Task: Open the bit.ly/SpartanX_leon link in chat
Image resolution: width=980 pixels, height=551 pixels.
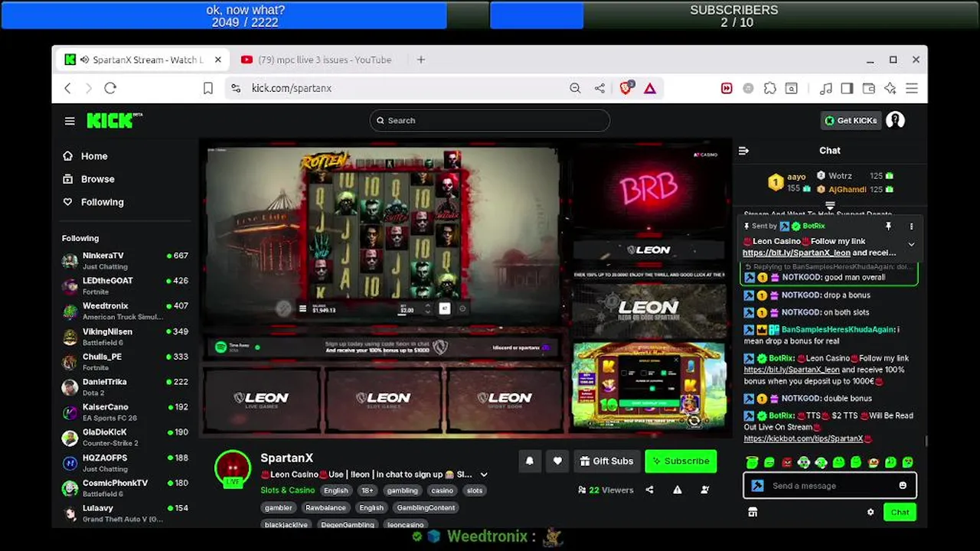Action: coord(792,370)
